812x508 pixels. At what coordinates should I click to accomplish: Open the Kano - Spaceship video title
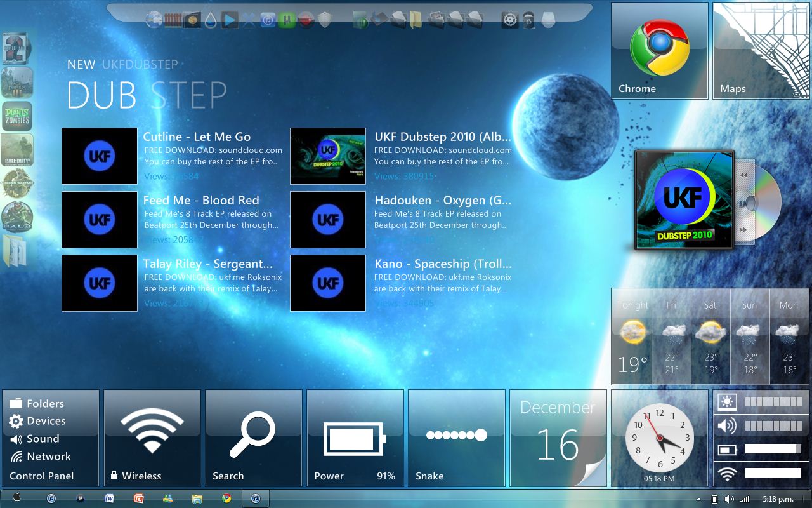coord(443,264)
